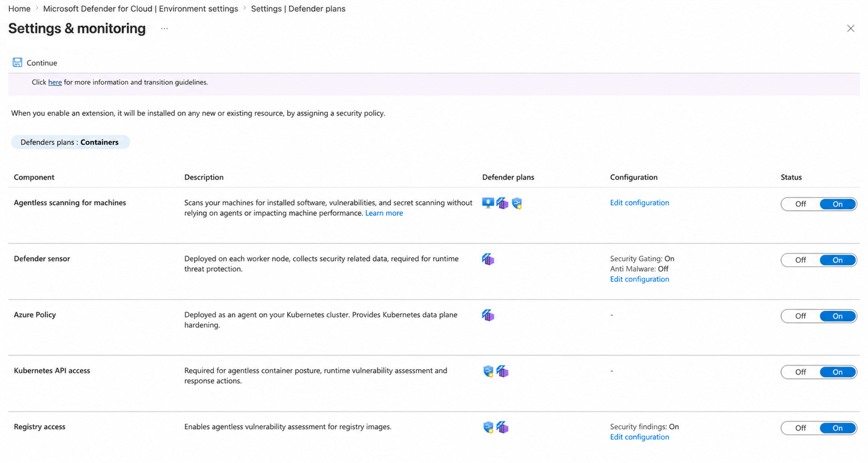Image resolution: width=868 pixels, height=463 pixels.
Task: Click the Component column header
Action: click(34, 177)
